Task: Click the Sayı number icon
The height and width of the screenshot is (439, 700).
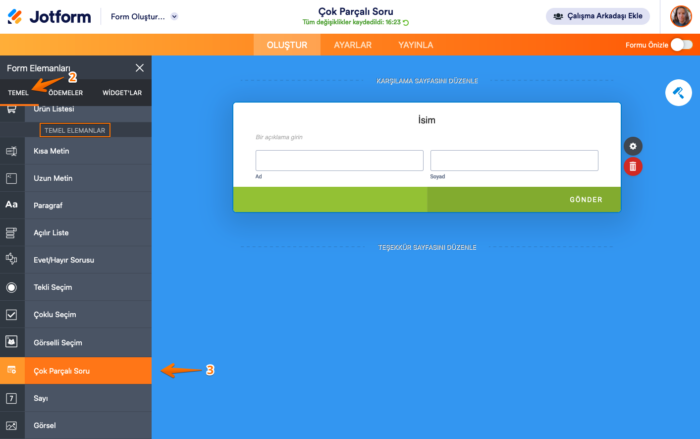Action: pos(12,398)
